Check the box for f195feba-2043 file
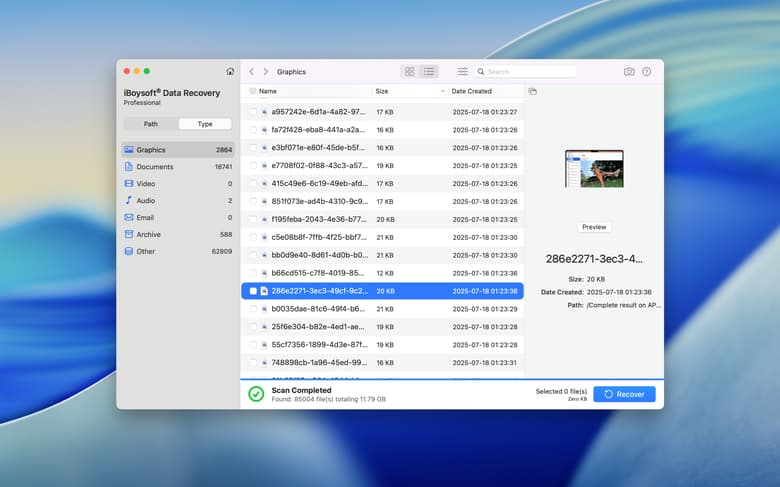The height and width of the screenshot is (487, 780). click(x=253, y=219)
